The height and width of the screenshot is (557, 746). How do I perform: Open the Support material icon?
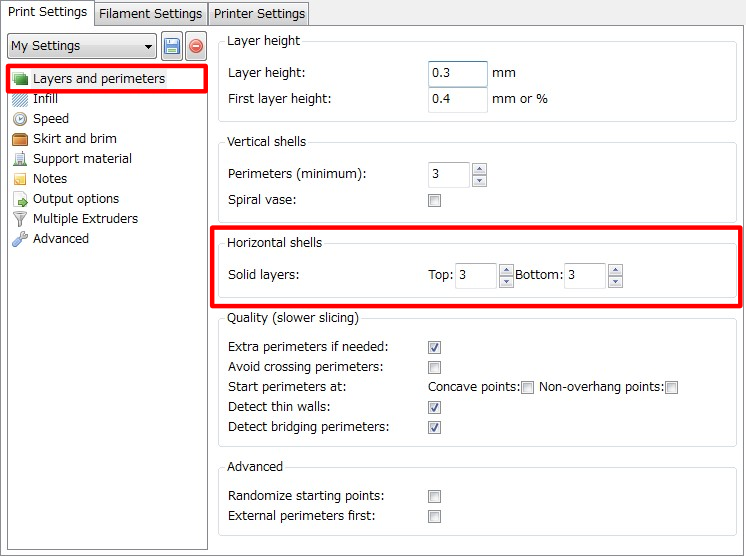coord(20,159)
